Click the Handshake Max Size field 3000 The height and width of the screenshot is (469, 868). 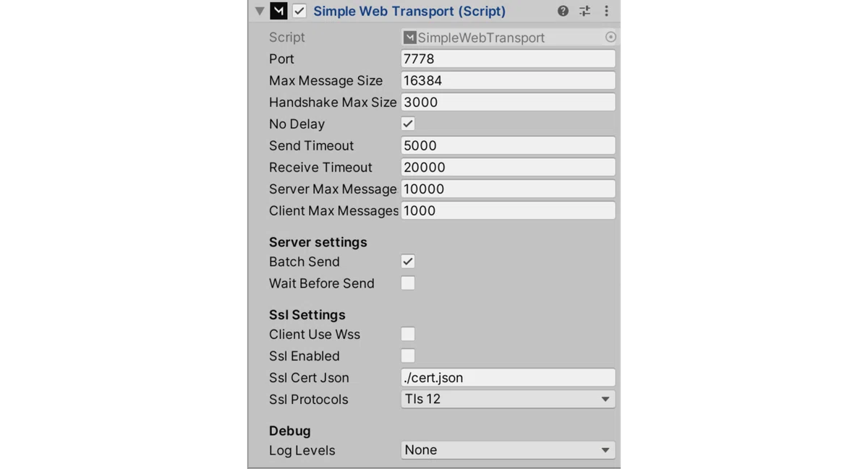pos(508,102)
